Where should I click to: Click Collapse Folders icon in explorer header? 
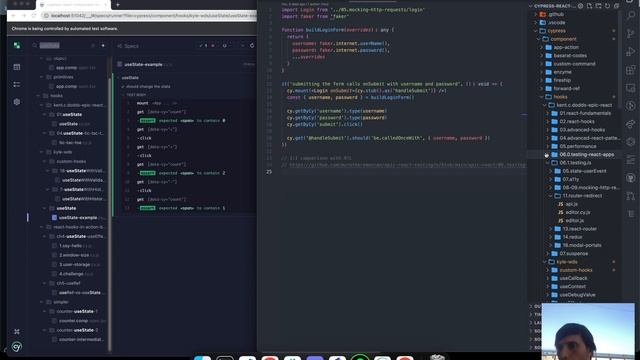click(616, 6)
